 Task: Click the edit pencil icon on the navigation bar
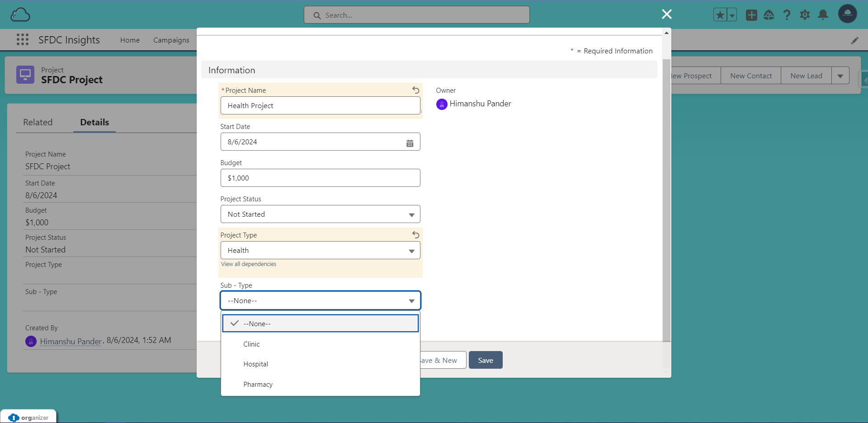pyautogui.click(x=855, y=40)
